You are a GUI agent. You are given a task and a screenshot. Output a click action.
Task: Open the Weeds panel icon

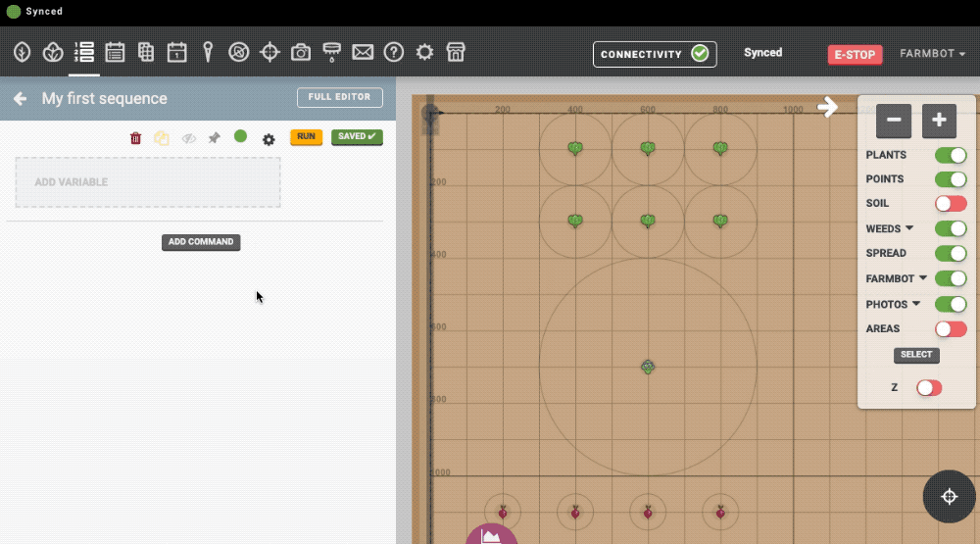(238, 52)
